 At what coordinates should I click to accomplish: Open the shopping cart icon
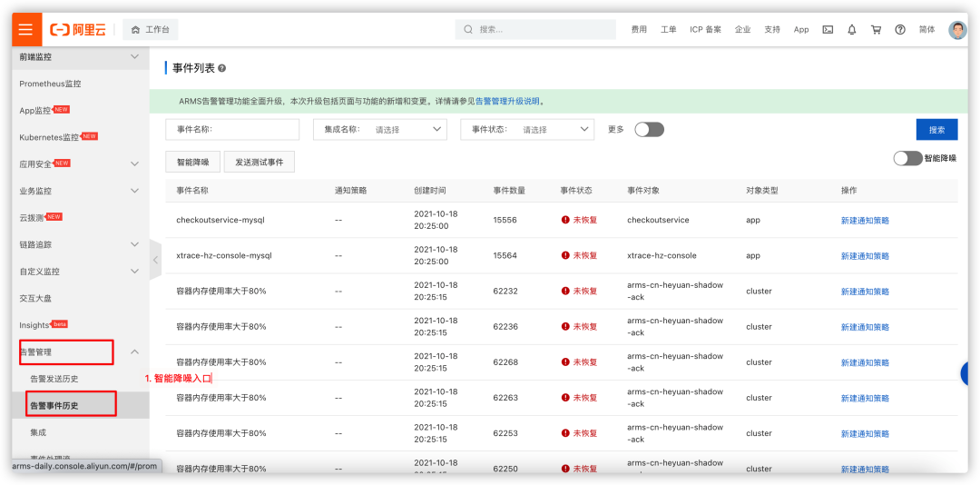[877, 29]
